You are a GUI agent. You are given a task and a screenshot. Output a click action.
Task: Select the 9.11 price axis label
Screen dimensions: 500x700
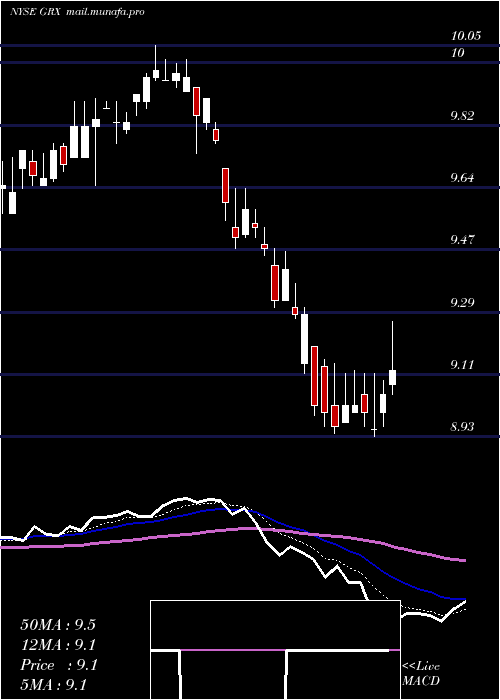pos(462,365)
